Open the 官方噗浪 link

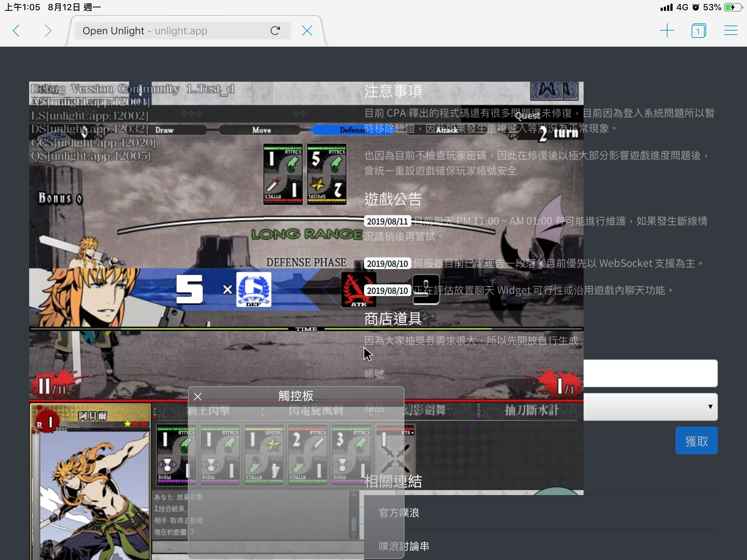(x=399, y=513)
